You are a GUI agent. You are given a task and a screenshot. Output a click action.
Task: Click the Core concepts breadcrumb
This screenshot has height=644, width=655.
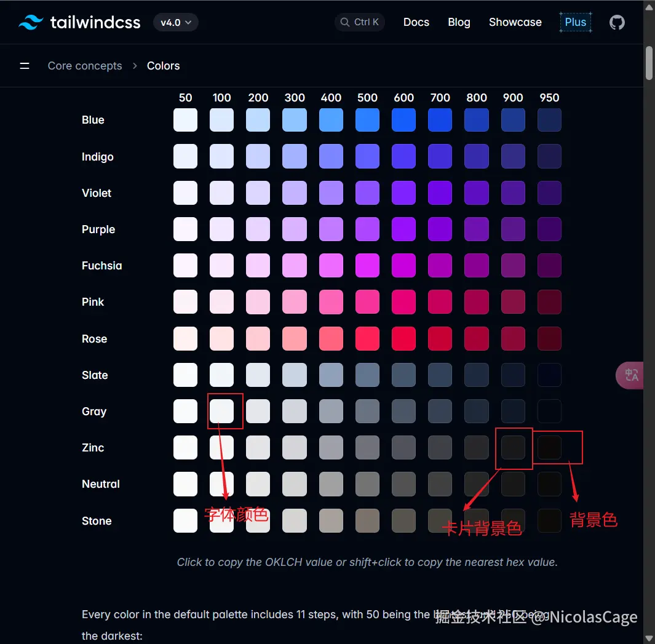coord(85,66)
